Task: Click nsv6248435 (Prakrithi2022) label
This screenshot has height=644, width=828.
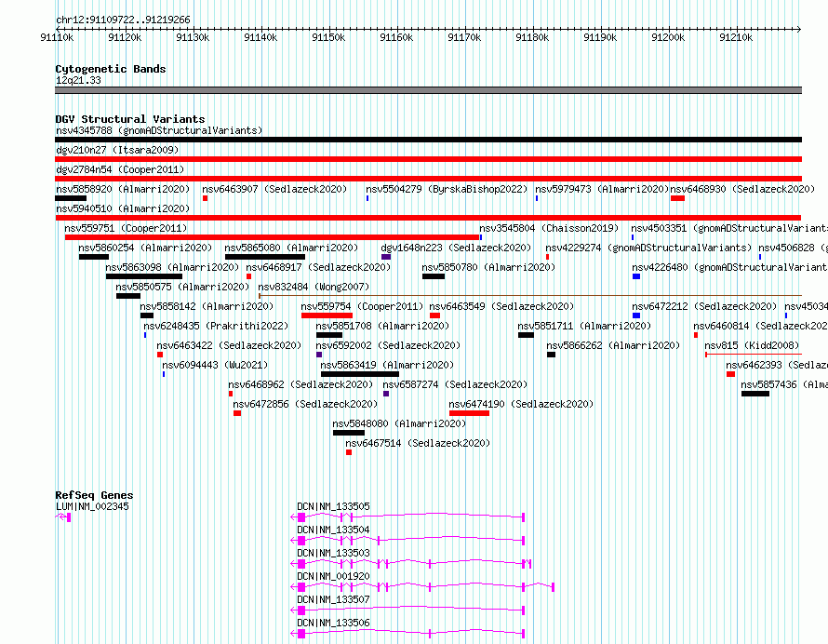Action: coord(216,326)
